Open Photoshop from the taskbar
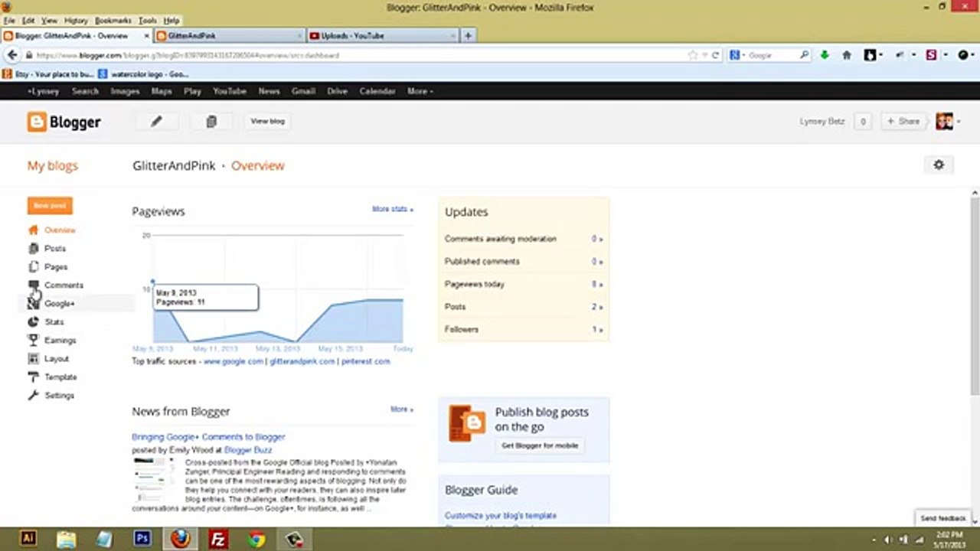Screen dimensions: 980x551 click(x=142, y=539)
